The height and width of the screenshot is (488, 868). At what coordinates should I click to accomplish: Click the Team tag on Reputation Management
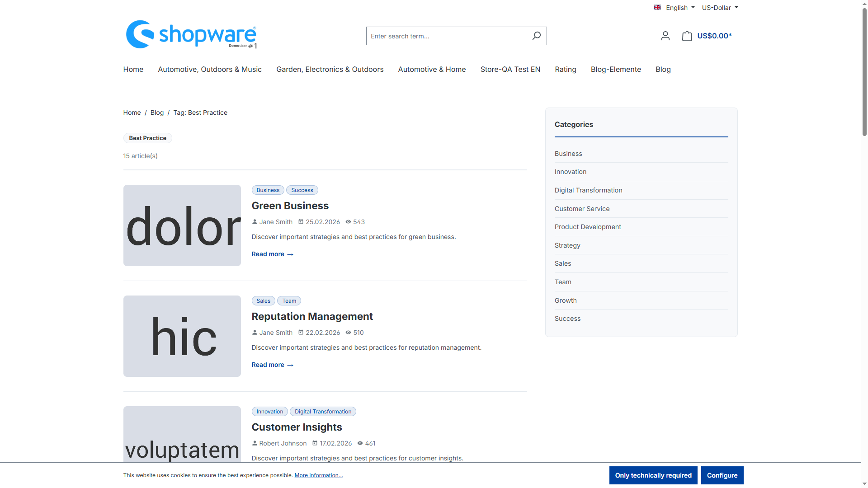[289, 301]
